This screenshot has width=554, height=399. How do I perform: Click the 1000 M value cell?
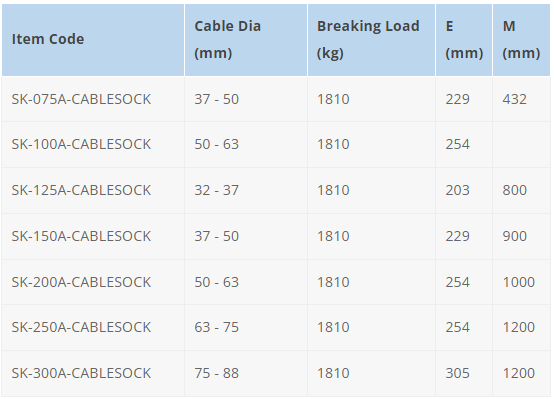(x=519, y=282)
